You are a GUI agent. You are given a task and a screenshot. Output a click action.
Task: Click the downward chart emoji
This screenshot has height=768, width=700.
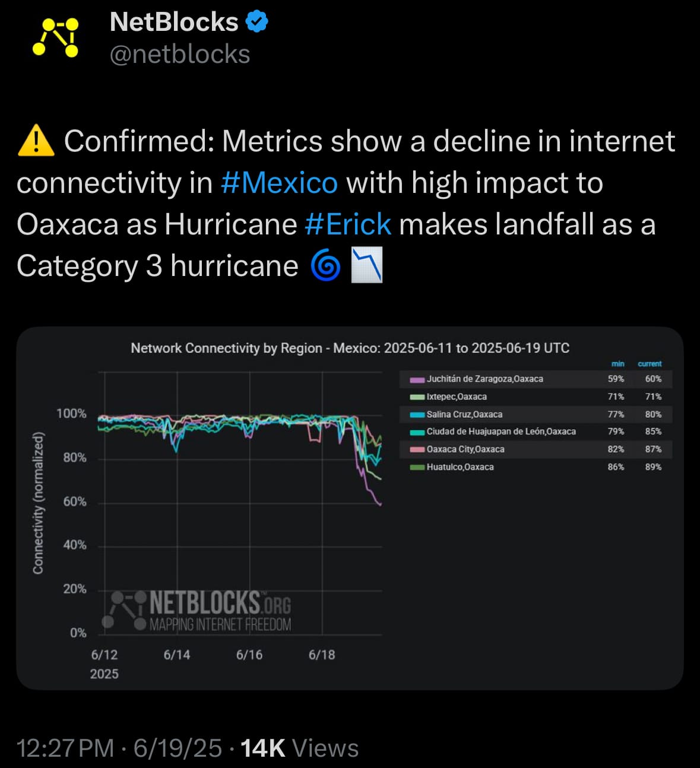tap(367, 265)
